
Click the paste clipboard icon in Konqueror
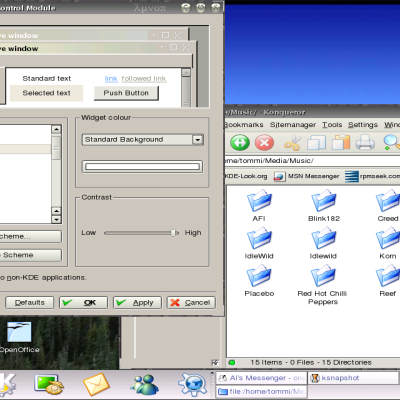click(341, 143)
